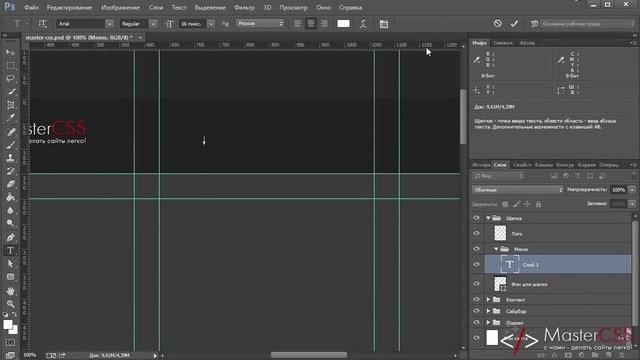Screen dimensions: 640x360
Task: Hide the Контент group
Action: coord(476,299)
